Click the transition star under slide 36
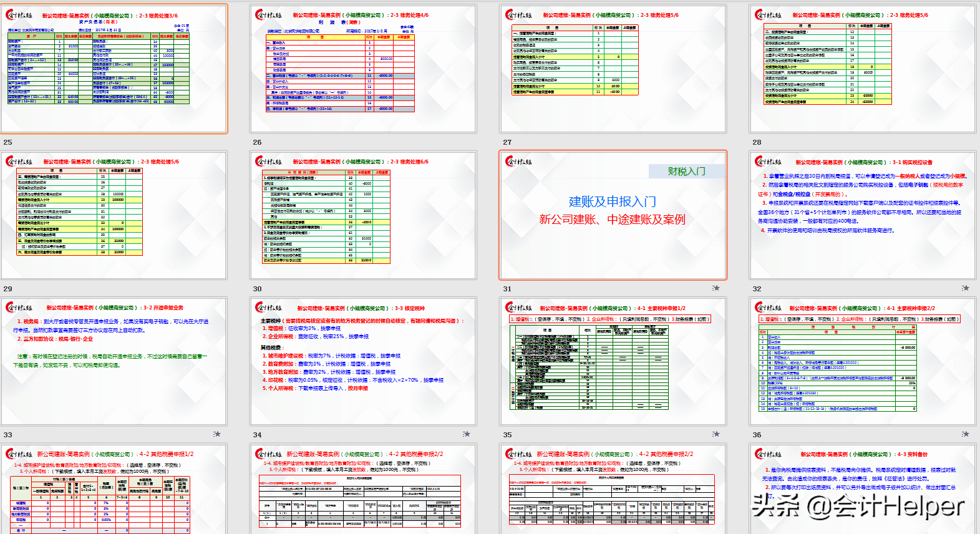Screen dimensions: 980x534 pyautogui.click(x=966, y=434)
